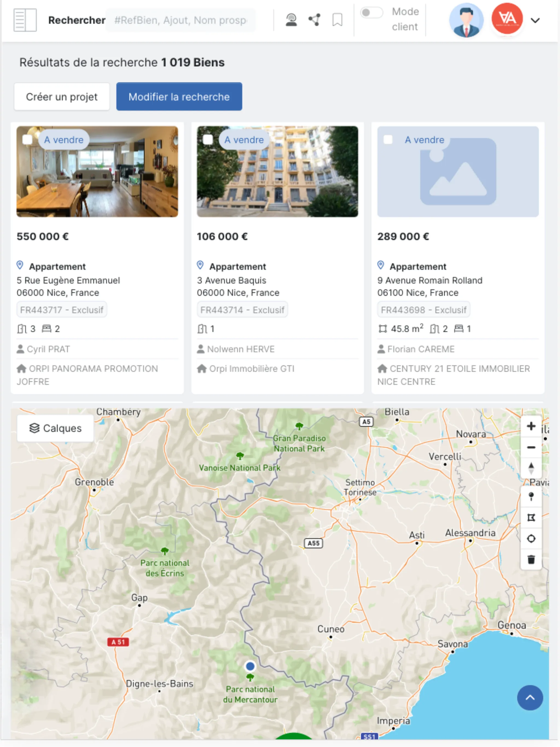Select the map pin marker tool

coord(531,497)
